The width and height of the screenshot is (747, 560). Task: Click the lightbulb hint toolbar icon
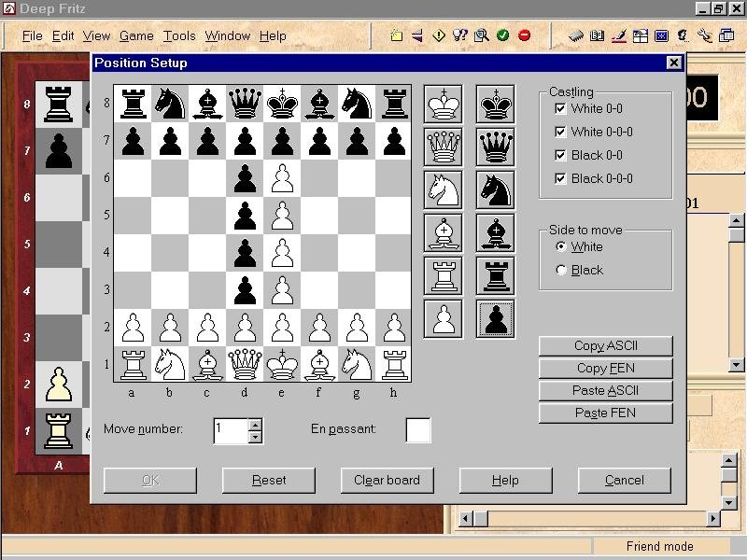coord(460,35)
